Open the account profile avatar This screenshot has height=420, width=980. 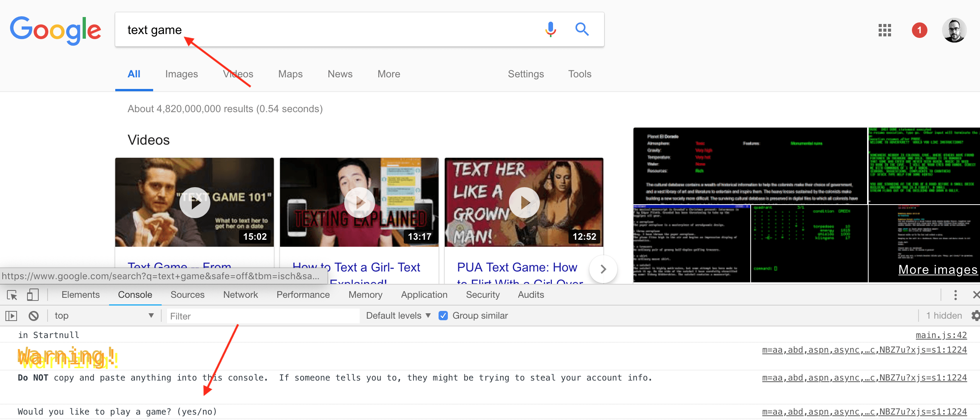pos(954,30)
